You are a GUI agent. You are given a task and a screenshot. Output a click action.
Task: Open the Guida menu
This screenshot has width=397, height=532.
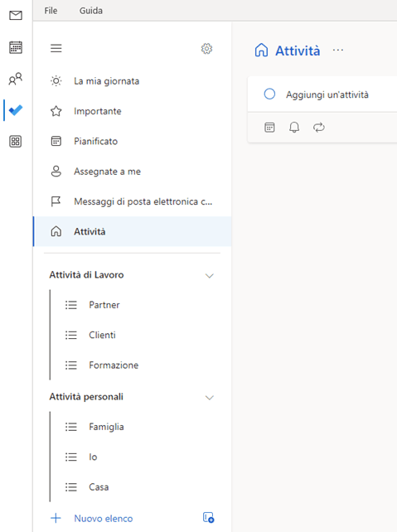click(91, 11)
